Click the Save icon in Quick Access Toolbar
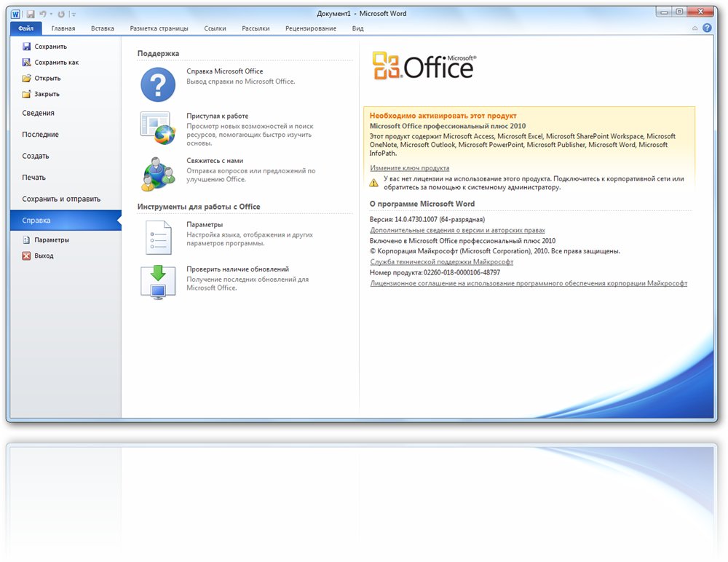Image resolution: width=728 pixels, height=562 pixels. tap(31, 14)
